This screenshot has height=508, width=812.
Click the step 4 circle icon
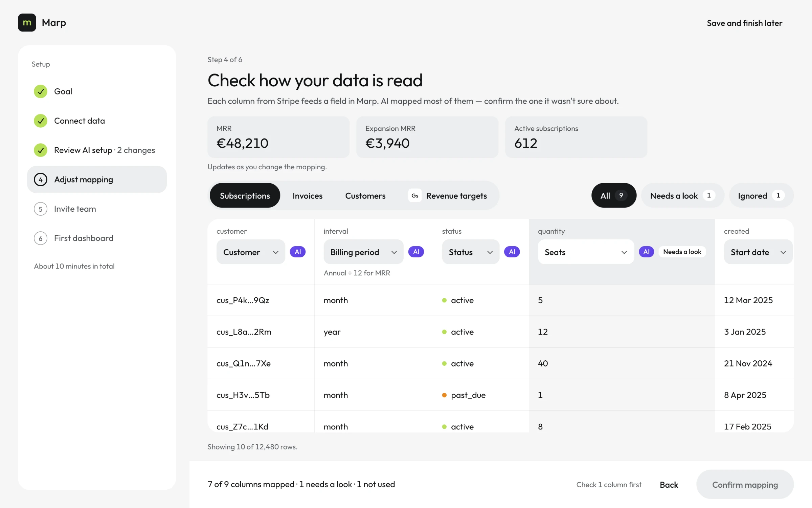(x=41, y=179)
